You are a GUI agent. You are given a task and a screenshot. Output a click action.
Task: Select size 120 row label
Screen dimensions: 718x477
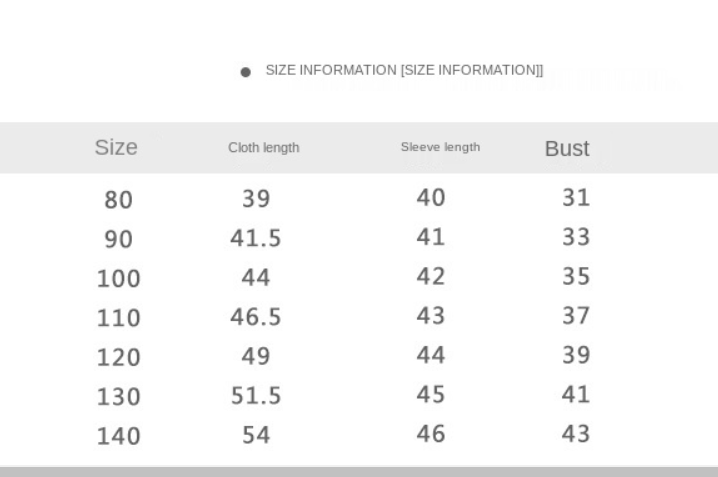(x=119, y=358)
